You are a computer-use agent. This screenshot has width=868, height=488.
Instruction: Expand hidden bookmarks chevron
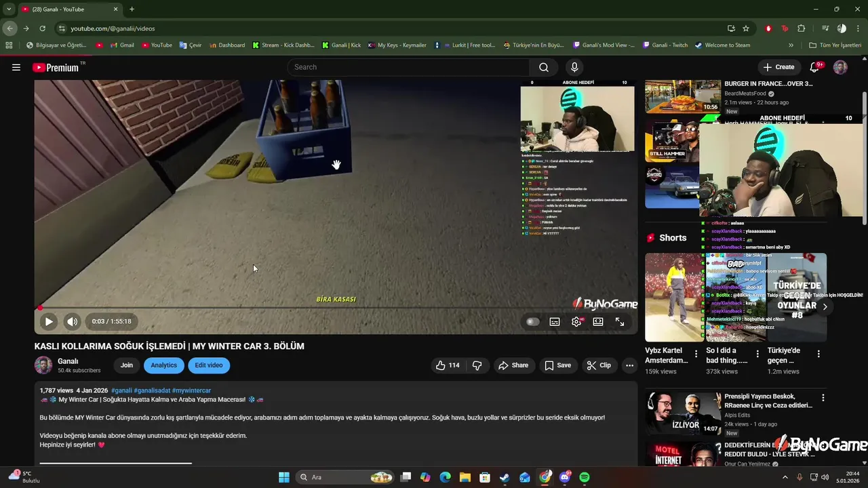pyautogui.click(x=791, y=45)
